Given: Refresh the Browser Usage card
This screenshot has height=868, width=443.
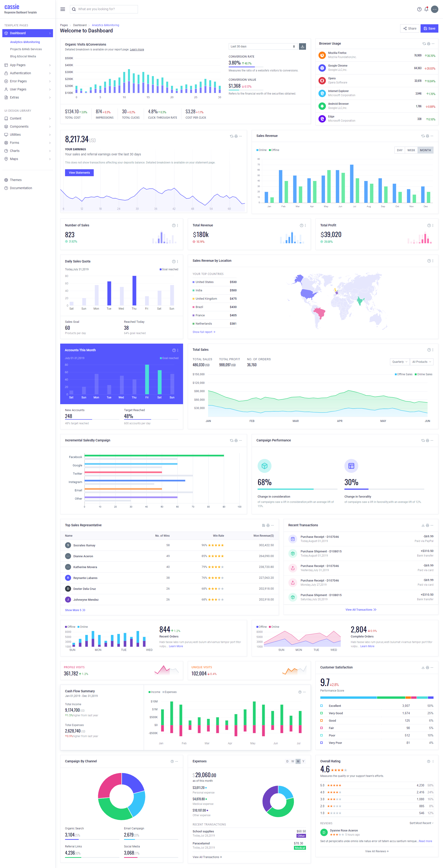Looking at the screenshot, I should [424, 44].
